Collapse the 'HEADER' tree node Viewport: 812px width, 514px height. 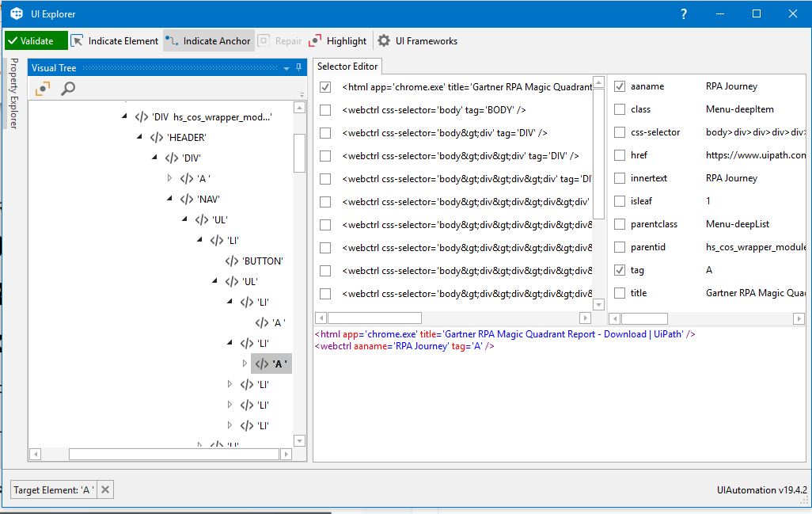click(x=140, y=138)
